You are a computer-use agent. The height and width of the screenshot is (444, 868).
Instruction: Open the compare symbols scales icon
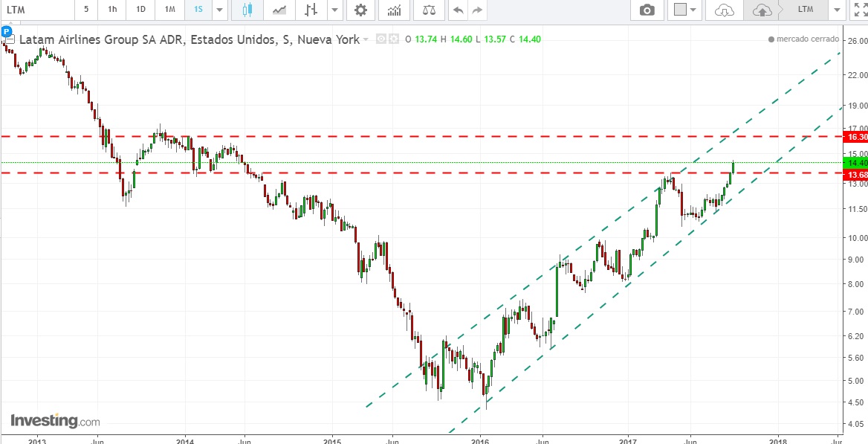[429, 10]
